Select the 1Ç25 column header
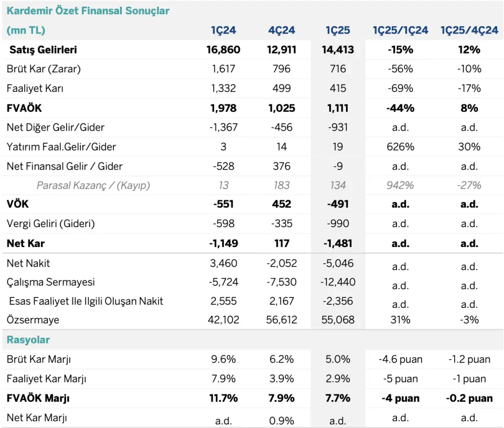Screen dimensions: 504x428 [x=338, y=30]
